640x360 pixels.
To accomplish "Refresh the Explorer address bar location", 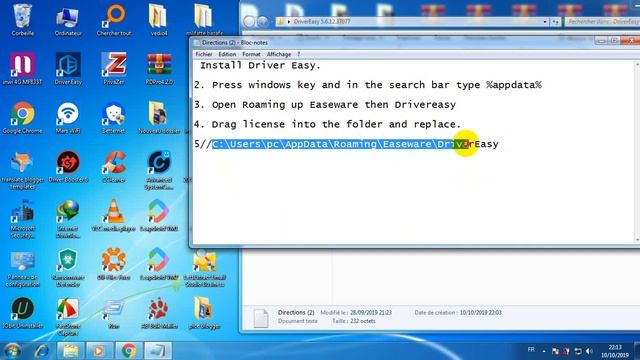I will coord(555,22).
